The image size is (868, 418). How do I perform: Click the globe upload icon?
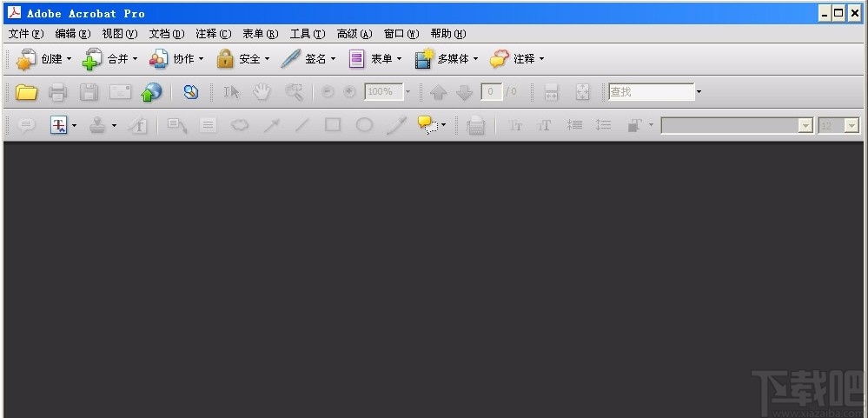coord(151,92)
